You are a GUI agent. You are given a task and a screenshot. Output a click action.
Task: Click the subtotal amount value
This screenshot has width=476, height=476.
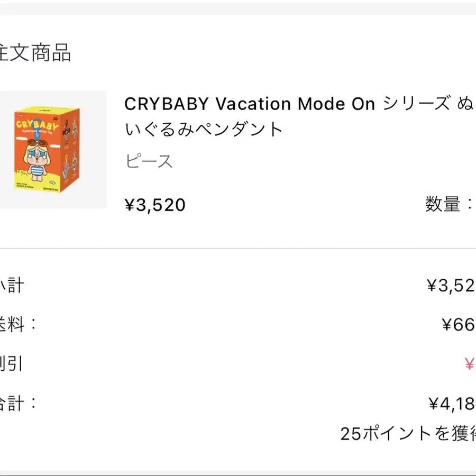pos(451,286)
